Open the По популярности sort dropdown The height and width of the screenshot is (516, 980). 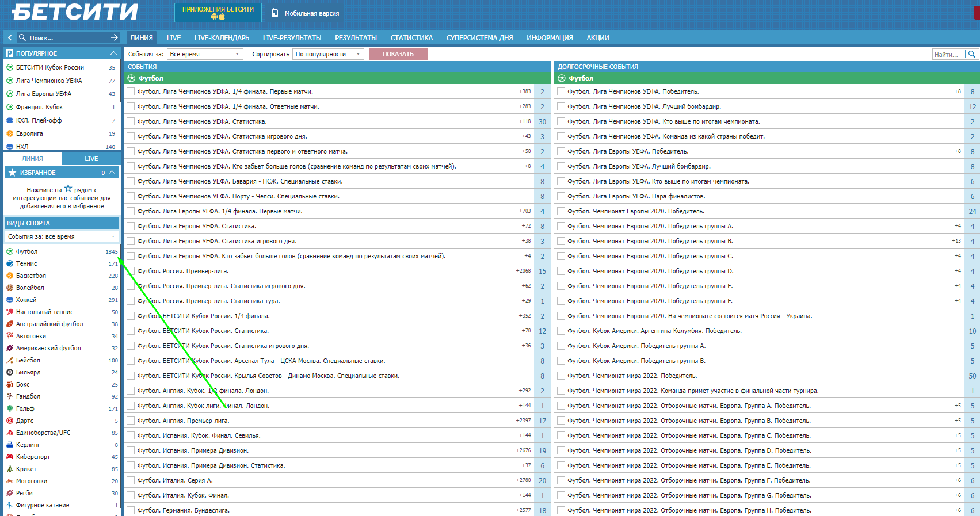[x=329, y=54]
